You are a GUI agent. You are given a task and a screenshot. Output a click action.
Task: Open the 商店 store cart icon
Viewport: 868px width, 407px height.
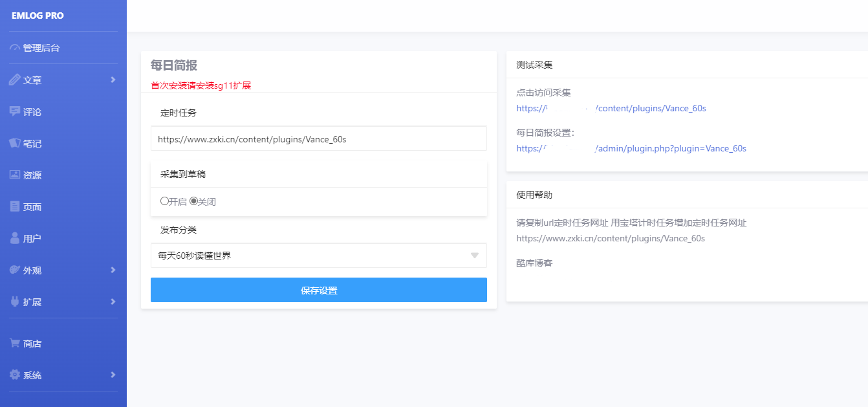[x=14, y=343]
